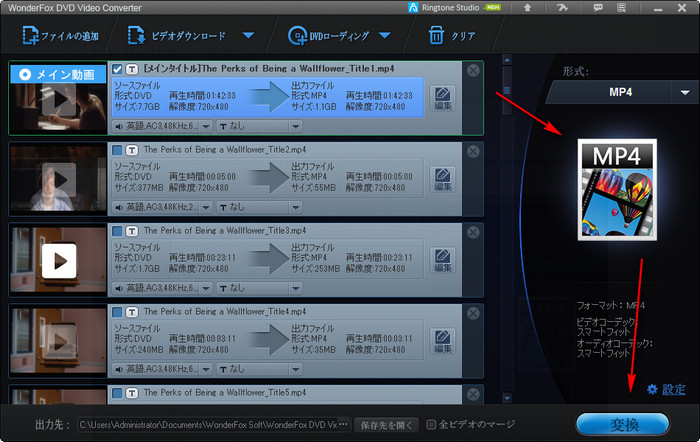Screen dimensions: 700x442
Task: Open the edit (編集) tool for Title2
Action: pos(443,179)
